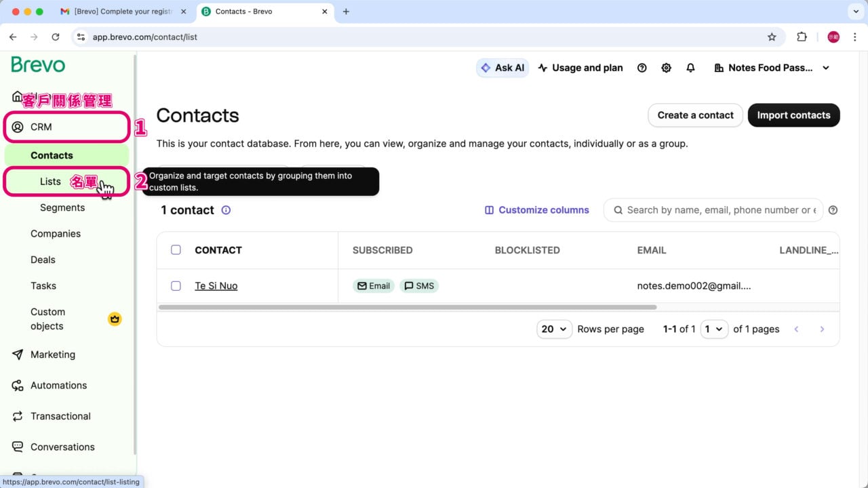Screen dimensions: 868x488
Task: Click the horizontal table scrollbar
Action: tap(407, 308)
